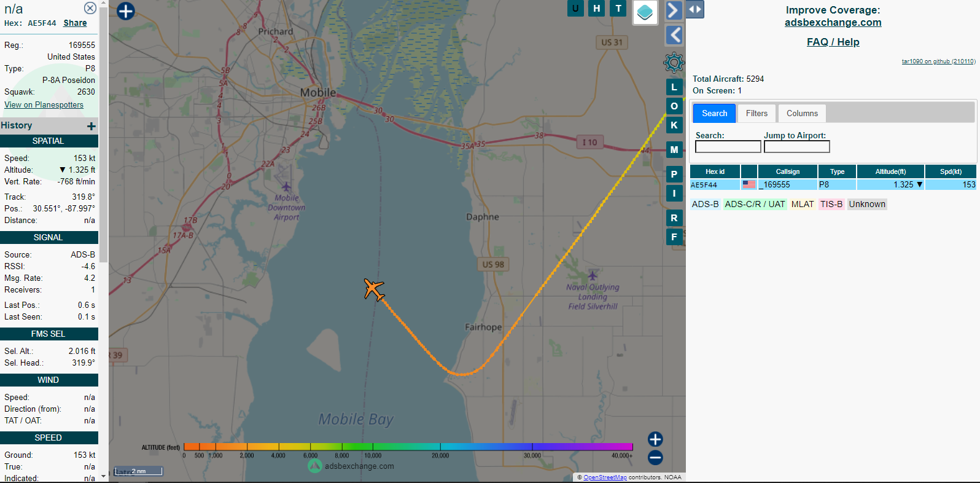The image size is (980, 483).
Task: Select the orange aircraft icon on map
Action: pyautogui.click(x=373, y=289)
